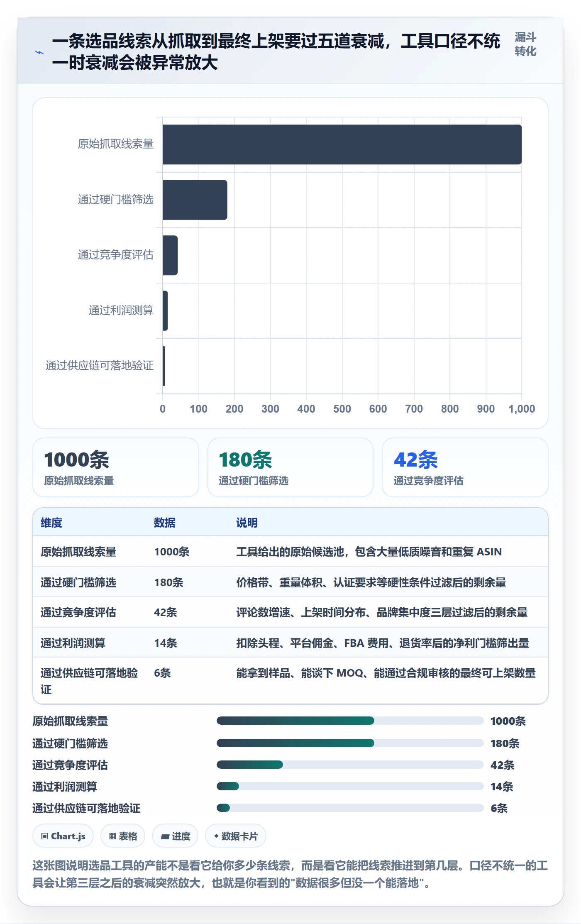
Task: Click the 漏斗转化 tag in header
Action: coord(525,44)
